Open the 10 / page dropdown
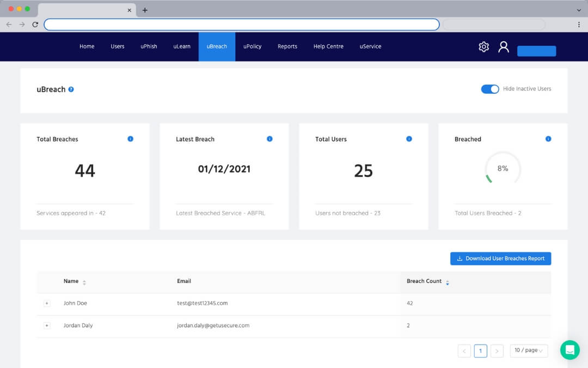Screen dimensions: 588x368 click(x=529, y=351)
